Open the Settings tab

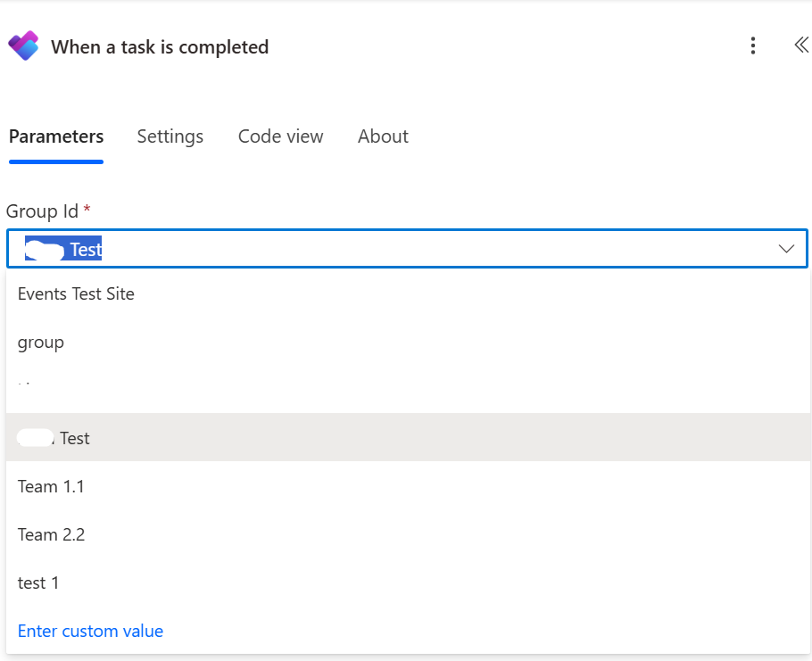point(170,136)
